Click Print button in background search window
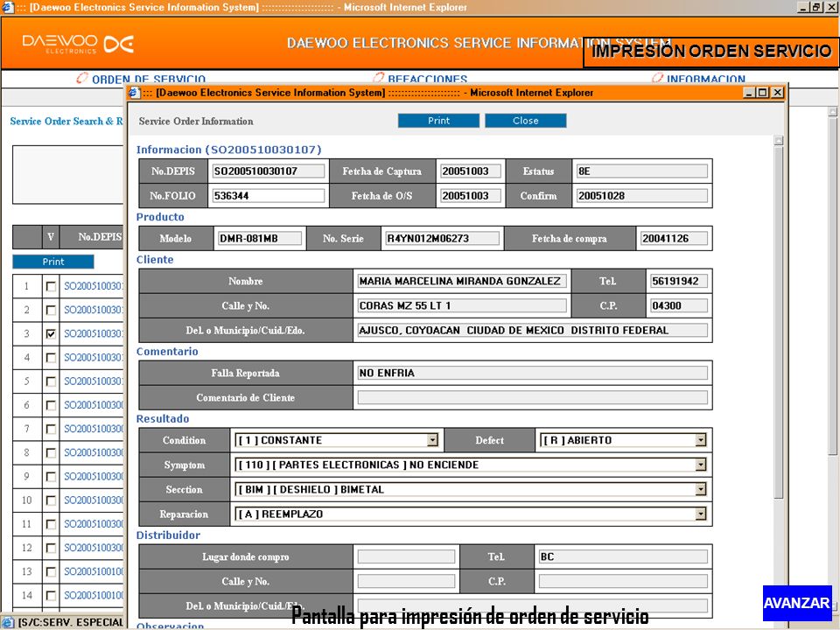840x630 pixels. point(53,262)
